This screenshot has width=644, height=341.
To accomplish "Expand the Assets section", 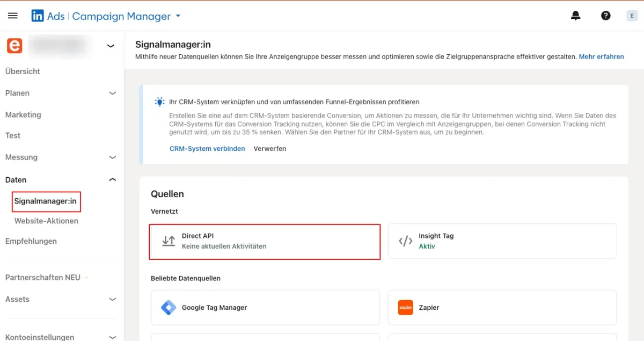I will click(x=112, y=299).
